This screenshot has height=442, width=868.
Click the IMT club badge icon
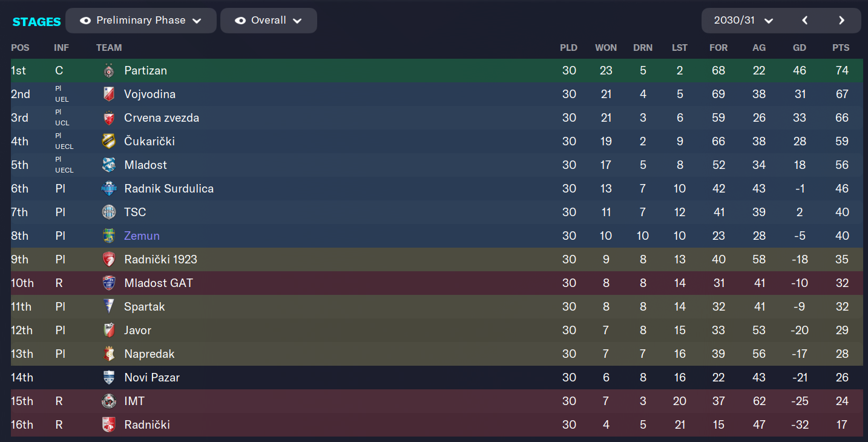click(109, 401)
